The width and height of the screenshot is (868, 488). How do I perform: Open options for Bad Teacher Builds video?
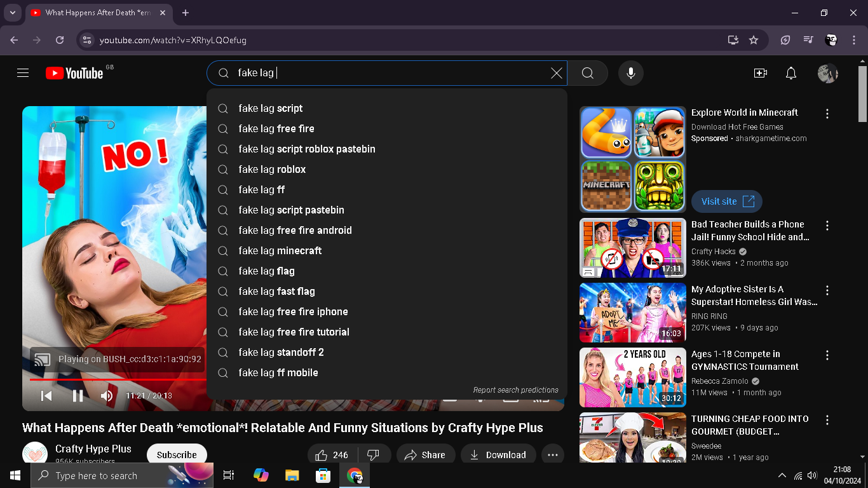827,226
